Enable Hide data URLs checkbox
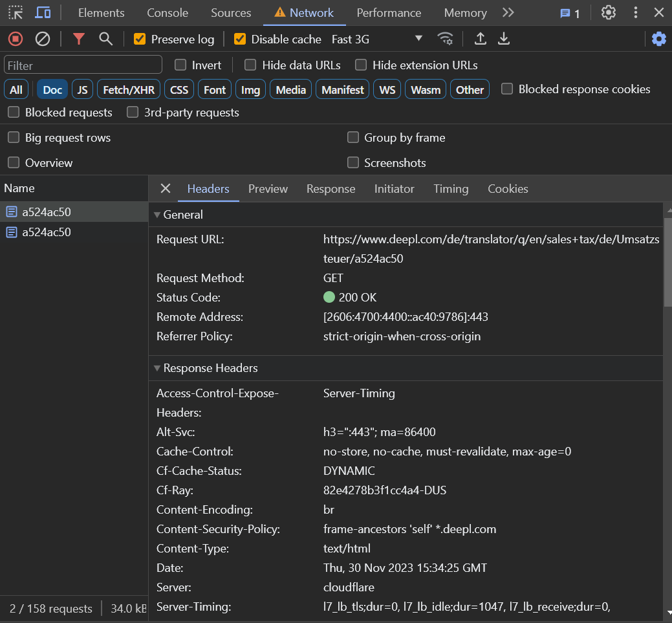The width and height of the screenshot is (672, 623). 250,65
